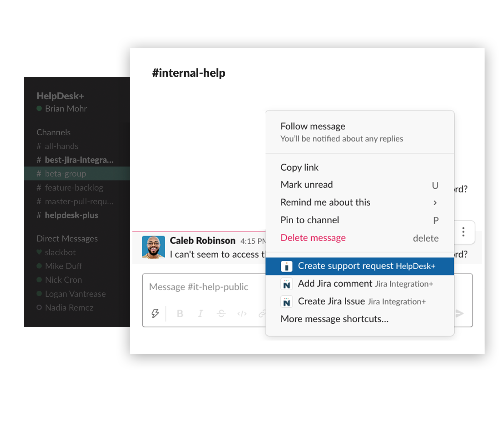Click the HelpDesk+ workspace name
The width and height of the screenshot is (504, 428).
(x=60, y=96)
